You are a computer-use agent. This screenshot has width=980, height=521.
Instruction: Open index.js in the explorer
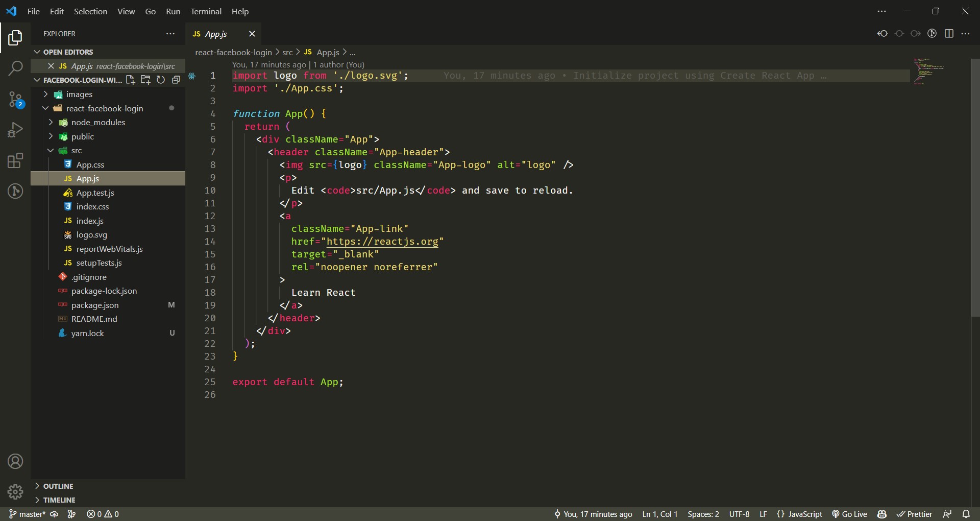click(108, 221)
